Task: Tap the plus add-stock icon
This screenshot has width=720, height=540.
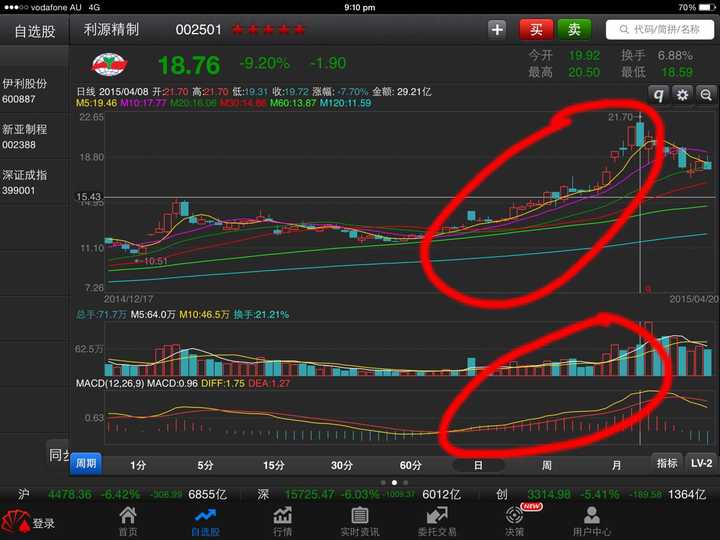Action: (x=497, y=30)
